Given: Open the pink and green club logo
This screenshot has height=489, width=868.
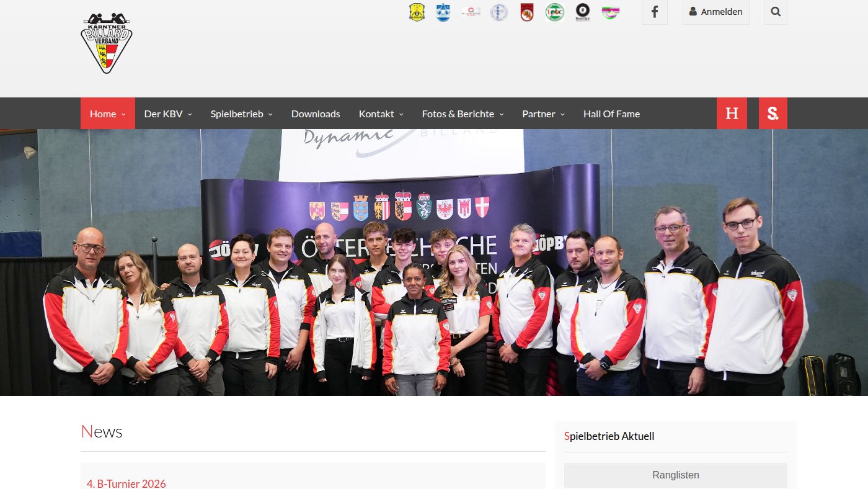Looking at the screenshot, I should pos(611,12).
